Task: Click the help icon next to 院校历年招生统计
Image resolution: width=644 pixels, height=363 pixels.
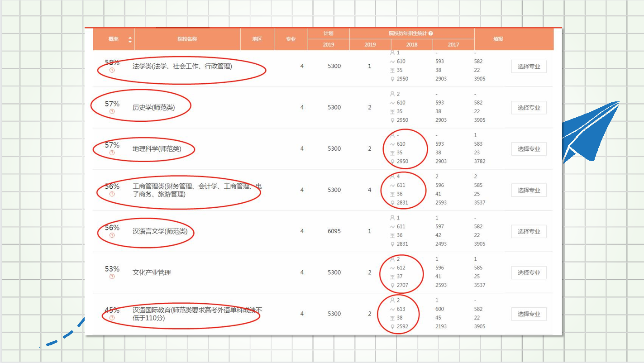Action: 430,33
